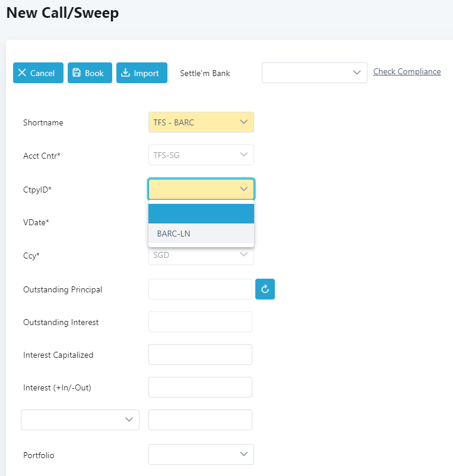Click the Portfolio field chevron

coord(244,454)
